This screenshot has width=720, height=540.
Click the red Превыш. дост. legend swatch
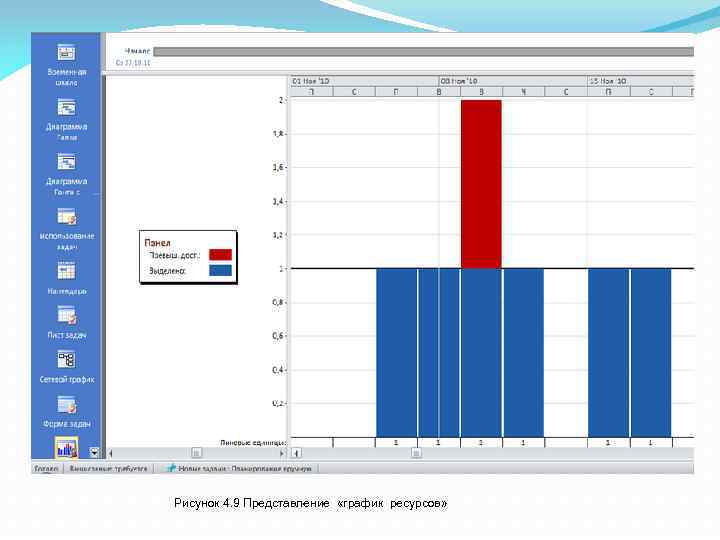[x=220, y=255]
